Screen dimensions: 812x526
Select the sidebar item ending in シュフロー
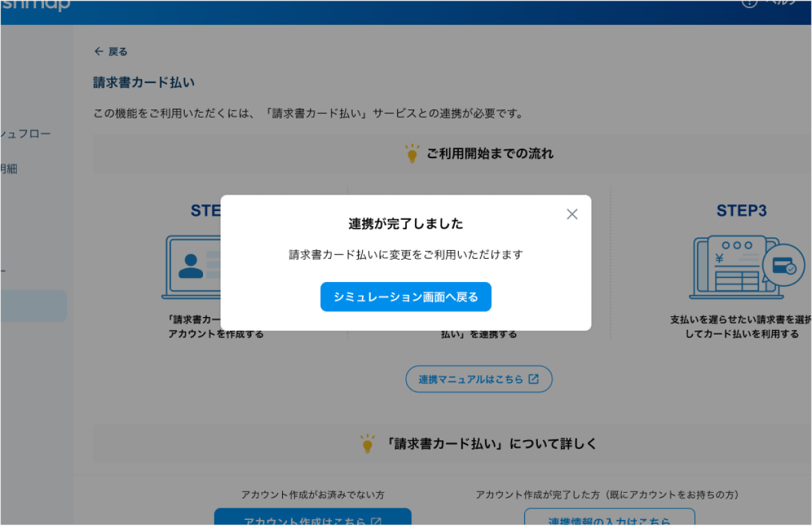[26, 134]
